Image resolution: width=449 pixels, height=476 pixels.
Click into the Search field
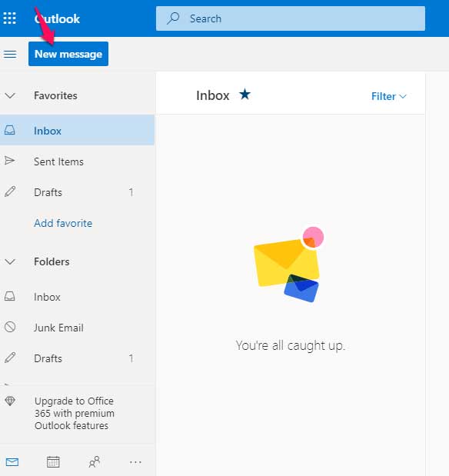pos(291,18)
